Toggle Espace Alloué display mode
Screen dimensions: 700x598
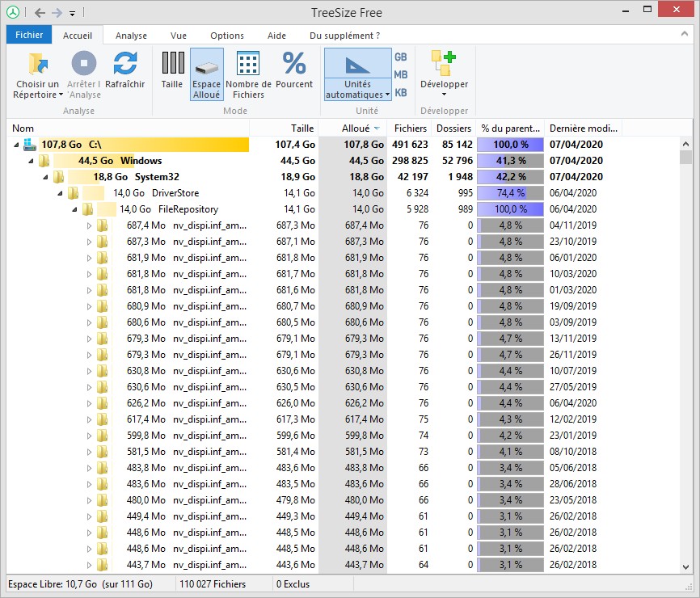207,74
